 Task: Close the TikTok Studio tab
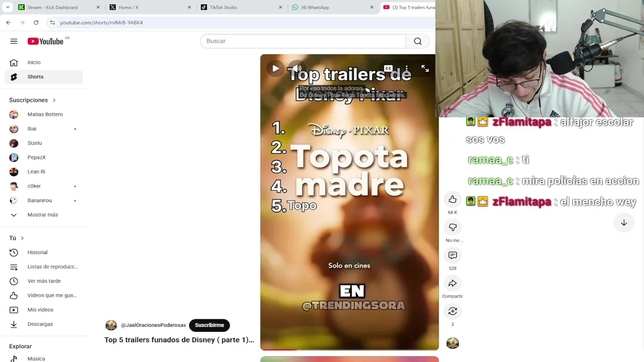(281, 8)
